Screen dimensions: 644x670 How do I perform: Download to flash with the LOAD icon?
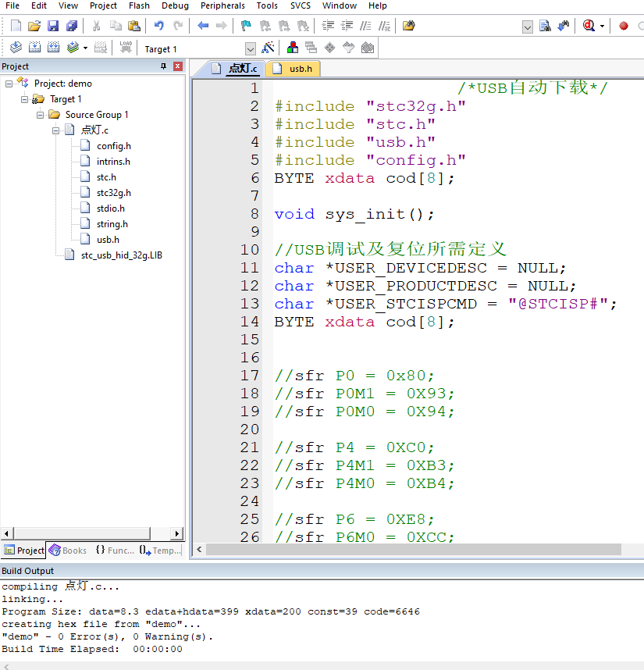coord(126,48)
